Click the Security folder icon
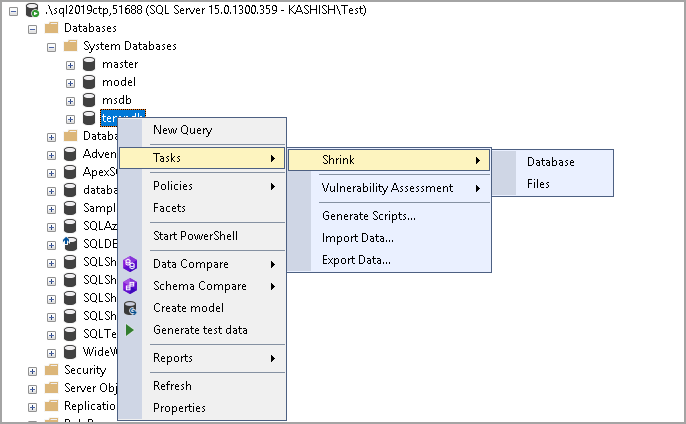 pos(52,370)
